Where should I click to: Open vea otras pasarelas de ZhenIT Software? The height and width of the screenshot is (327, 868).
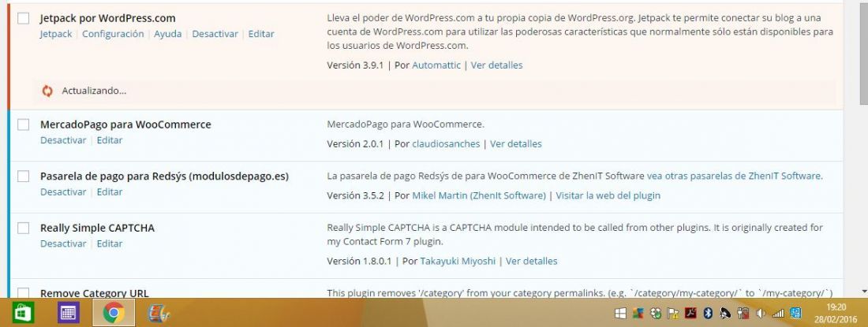735,177
